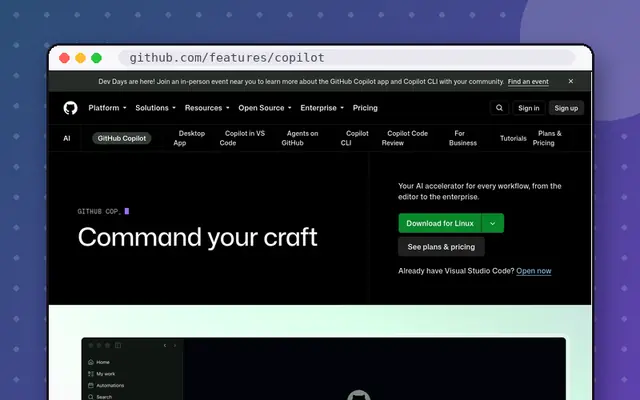Expand the Solutions menu

click(x=156, y=108)
